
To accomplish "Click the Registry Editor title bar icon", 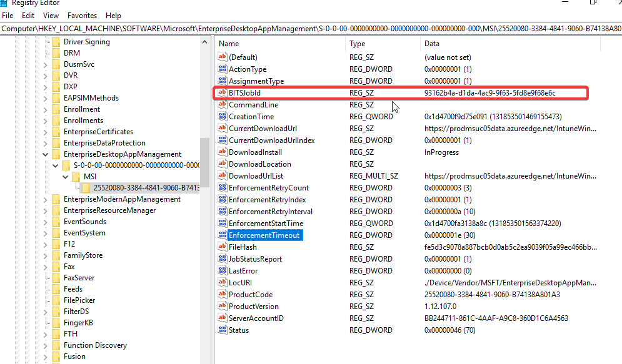I will click(x=4, y=2).
